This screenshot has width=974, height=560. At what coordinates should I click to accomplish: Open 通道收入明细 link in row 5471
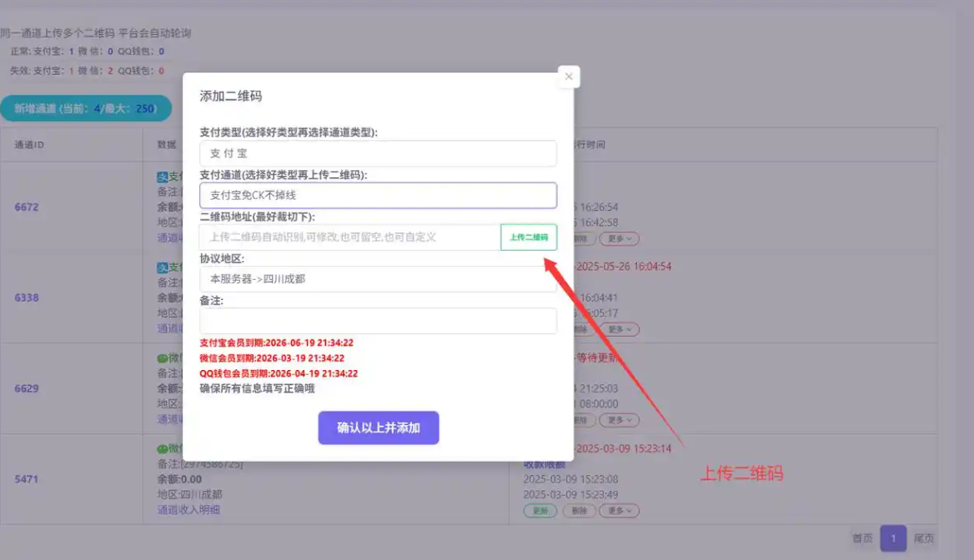point(188,510)
